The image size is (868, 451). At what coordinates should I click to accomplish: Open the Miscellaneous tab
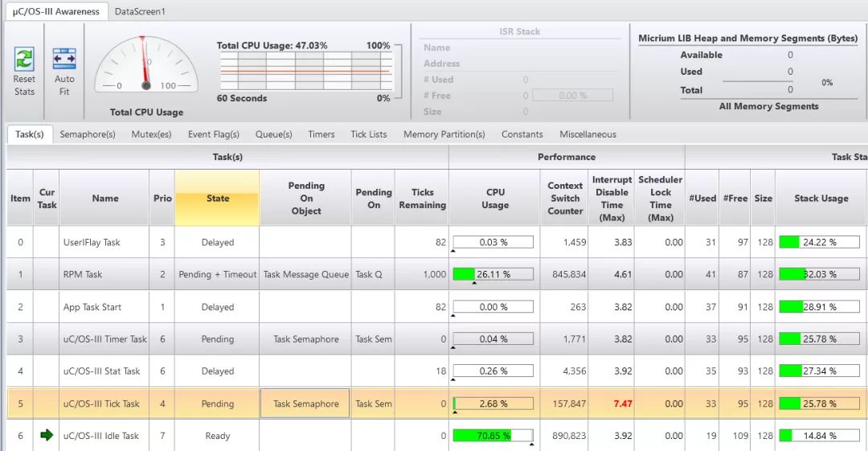588,134
